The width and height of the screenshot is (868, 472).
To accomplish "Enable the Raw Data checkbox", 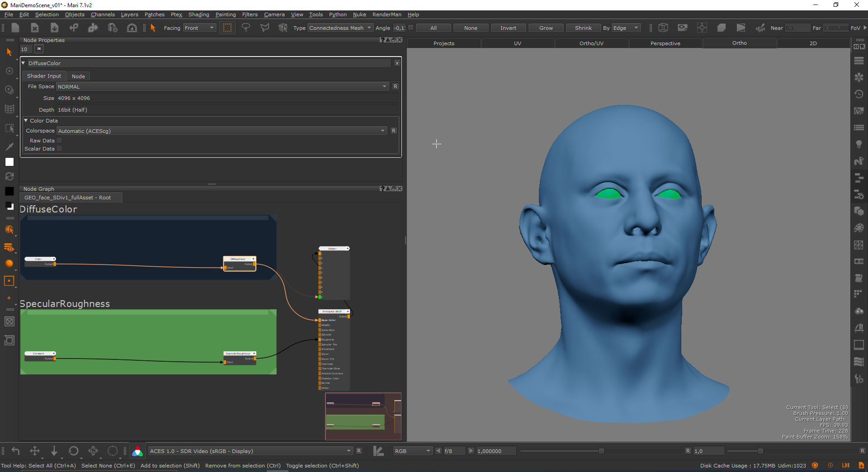I will pyautogui.click(x=59, y=141).
